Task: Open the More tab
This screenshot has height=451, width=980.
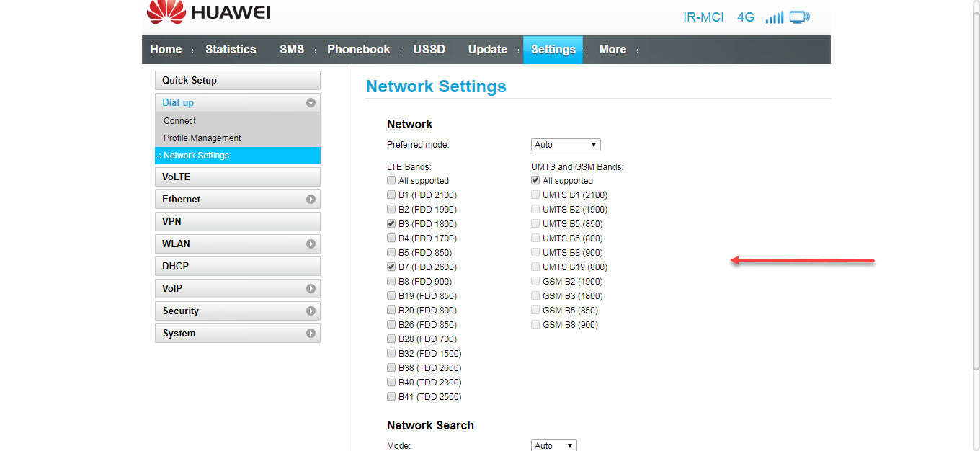Action: [612, 50]
